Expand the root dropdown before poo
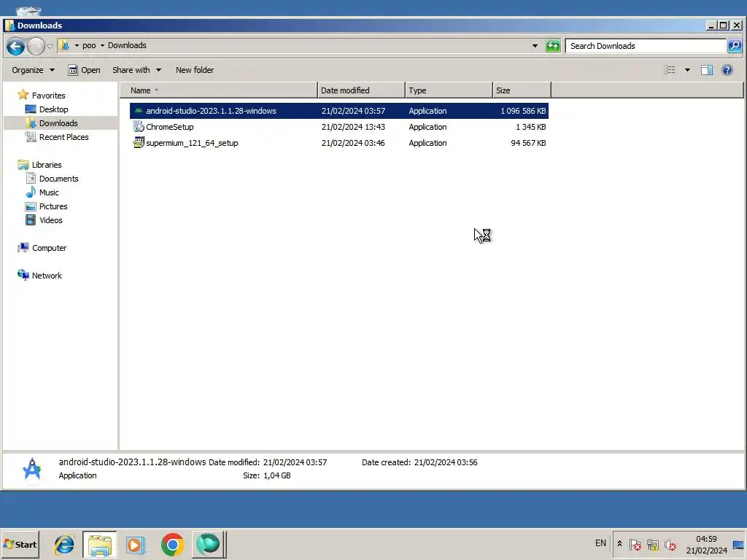The width and height of the screenshot is (747, 560). 76,46
